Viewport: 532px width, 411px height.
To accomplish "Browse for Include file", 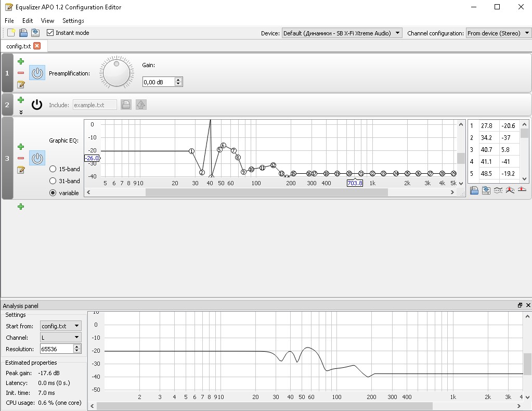I will tap(126, 105).
